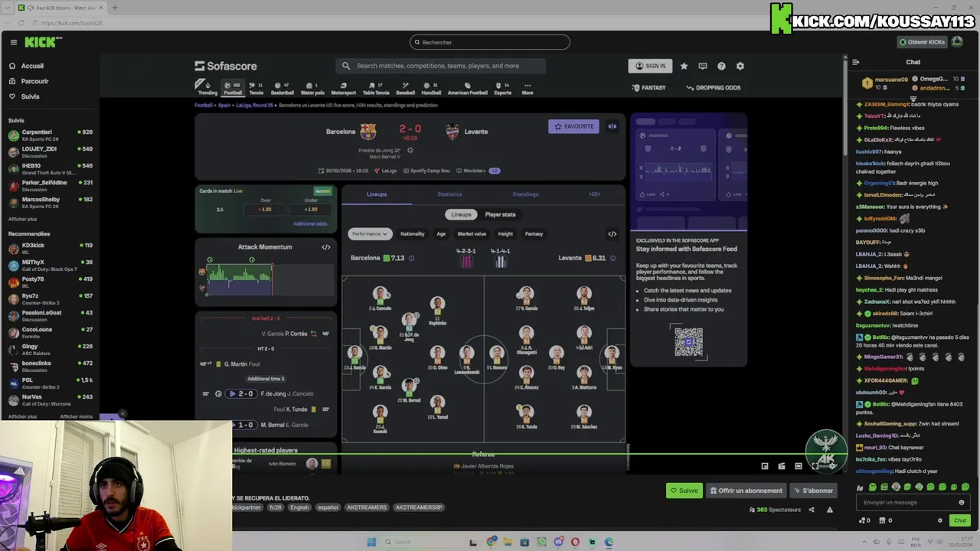The image size is (980, 551).
Task: Select Age filter chip
Action: pyautogui.click(x=441, y=233)
